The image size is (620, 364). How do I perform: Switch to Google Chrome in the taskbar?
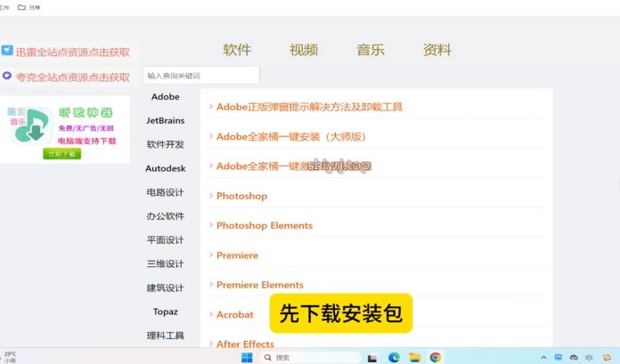435,357
